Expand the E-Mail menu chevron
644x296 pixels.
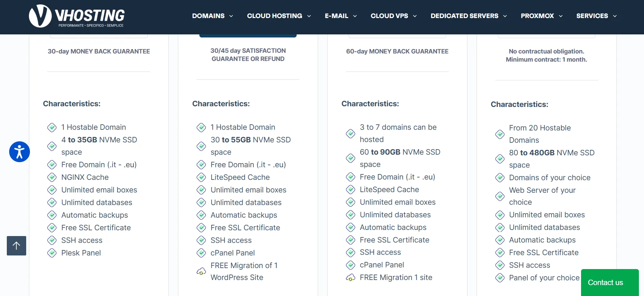point(355,16)
